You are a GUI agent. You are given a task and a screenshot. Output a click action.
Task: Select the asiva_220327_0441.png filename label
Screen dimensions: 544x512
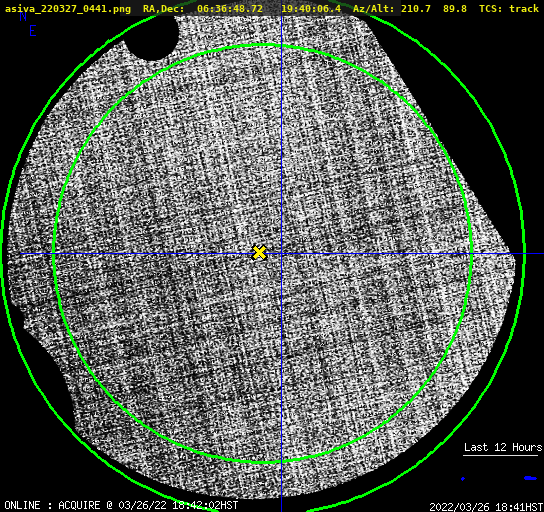pos(68,9)
